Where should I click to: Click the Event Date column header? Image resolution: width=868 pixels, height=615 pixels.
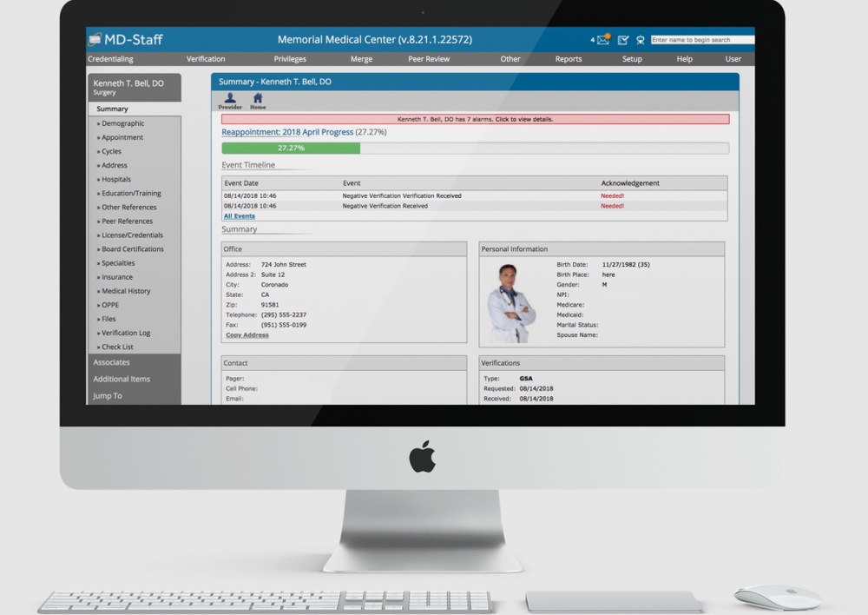[x=240, y=182]
